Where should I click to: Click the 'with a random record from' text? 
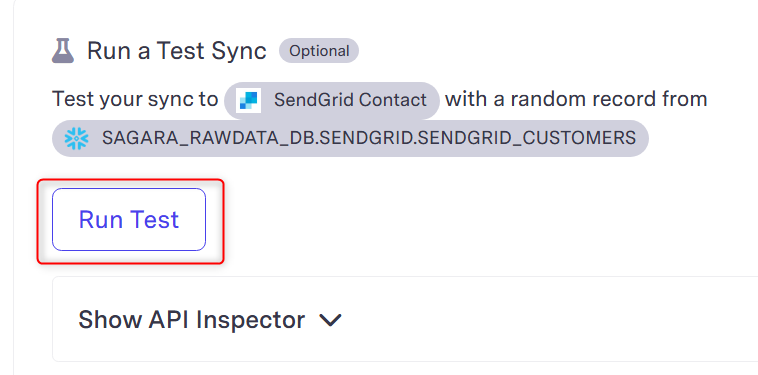coord(576,99)
